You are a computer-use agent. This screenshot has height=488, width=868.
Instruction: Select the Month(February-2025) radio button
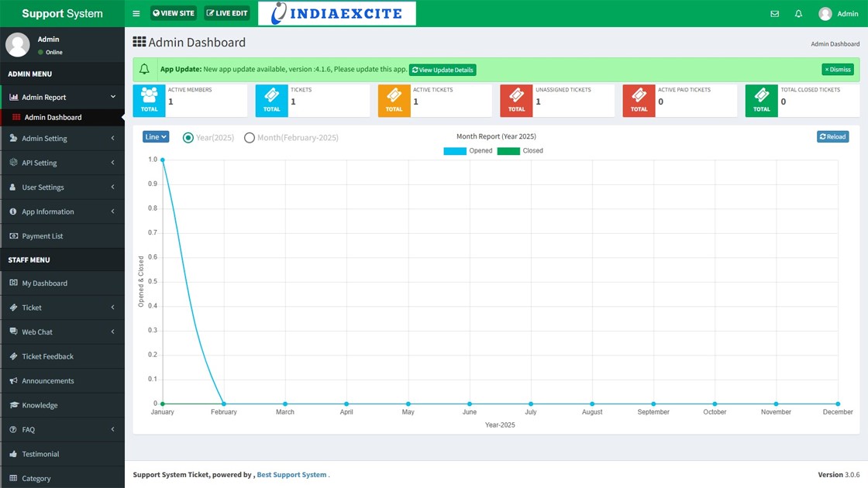(x=250, y=137)
